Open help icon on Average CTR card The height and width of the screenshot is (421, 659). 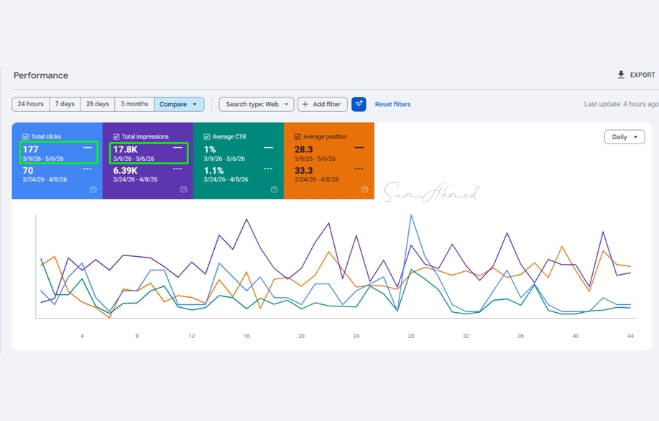point(274,189)
